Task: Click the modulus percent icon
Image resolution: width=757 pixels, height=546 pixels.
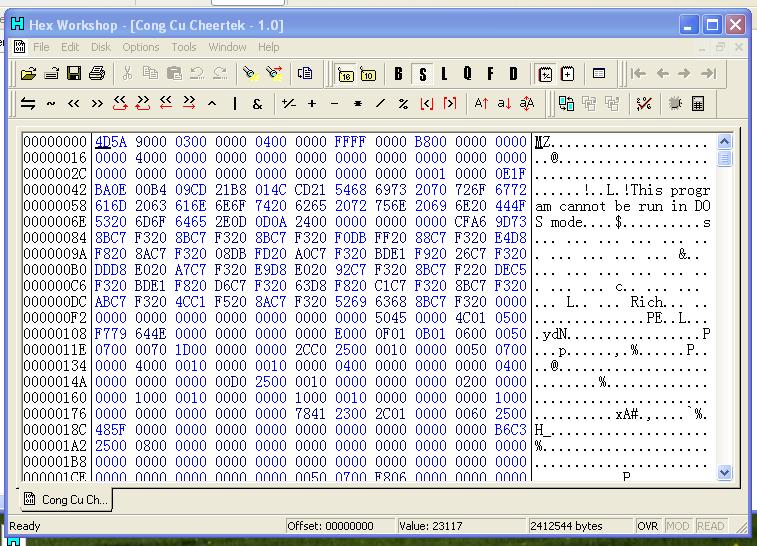Action: pyautogui.click(x=404, y=103)
